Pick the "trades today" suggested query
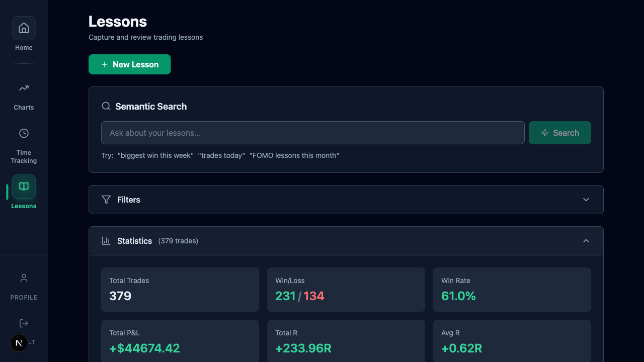644x362 pixels. click(x=221, y=155)
